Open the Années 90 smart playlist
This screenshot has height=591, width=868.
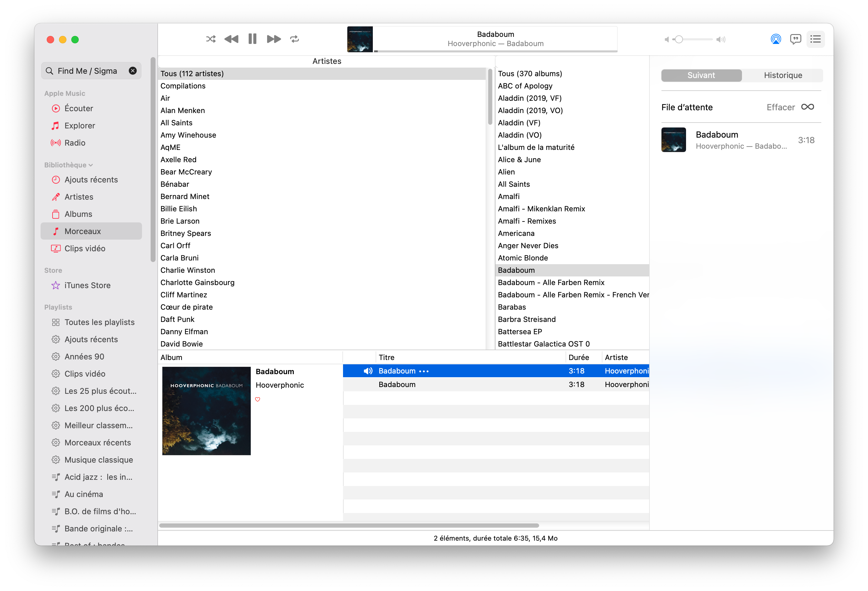point(91,357)
